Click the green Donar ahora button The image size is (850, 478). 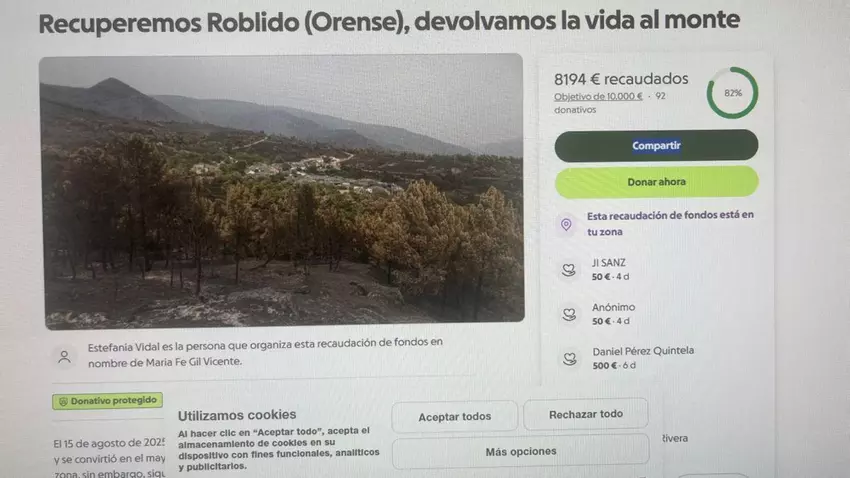[x=656, y=182]
